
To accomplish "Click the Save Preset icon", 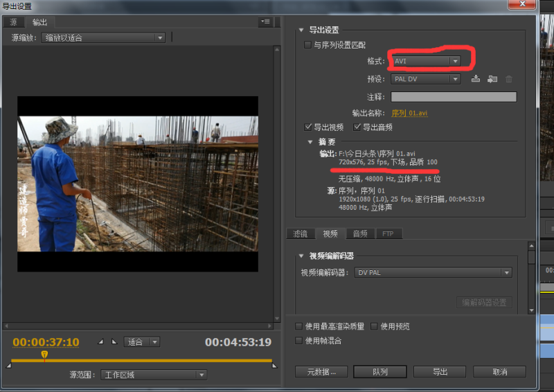I will click(476, 79).
